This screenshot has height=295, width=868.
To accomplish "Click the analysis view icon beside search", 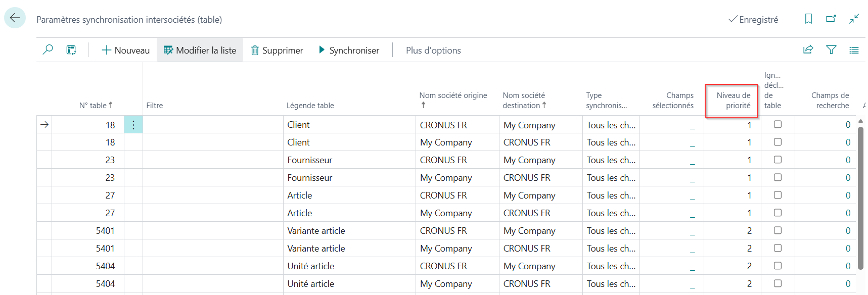I will (71, 50).
